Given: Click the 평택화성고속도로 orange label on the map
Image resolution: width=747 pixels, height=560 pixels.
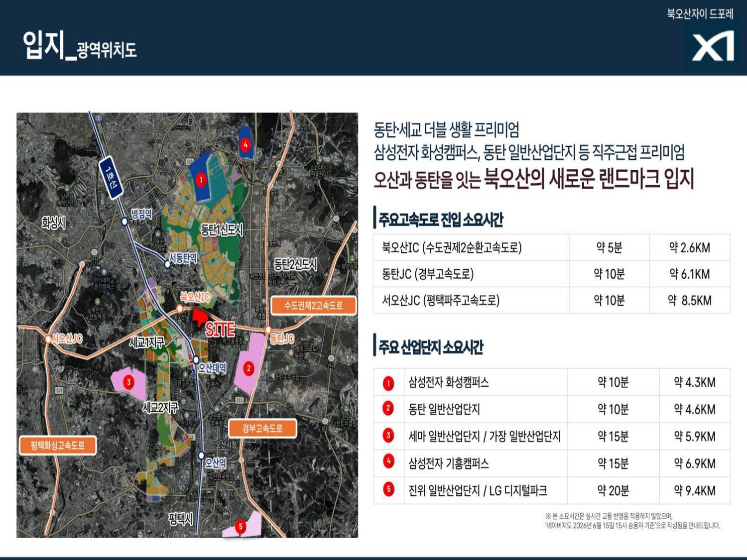Looking at the screenshot, I should pos(57,446).
